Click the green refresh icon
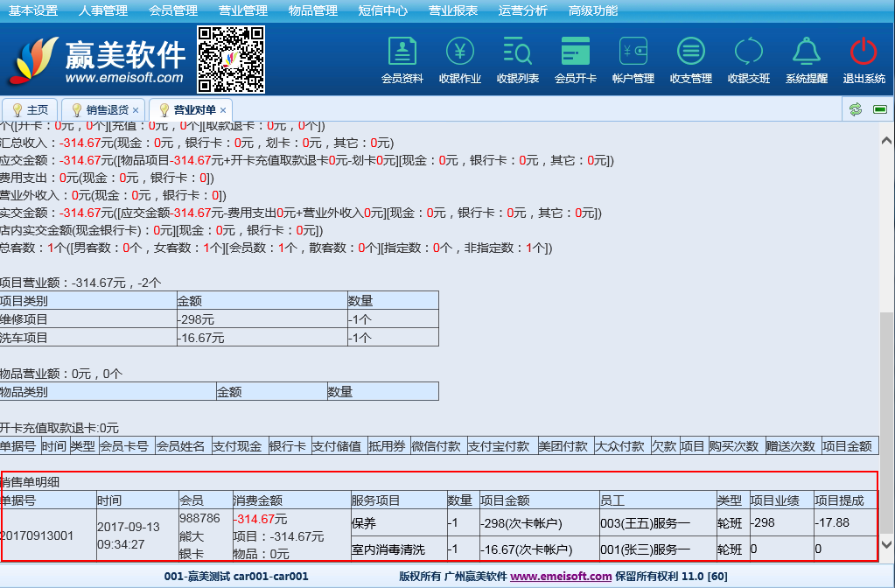The width and height of the screenshot is (895, 588). point(856,109)
